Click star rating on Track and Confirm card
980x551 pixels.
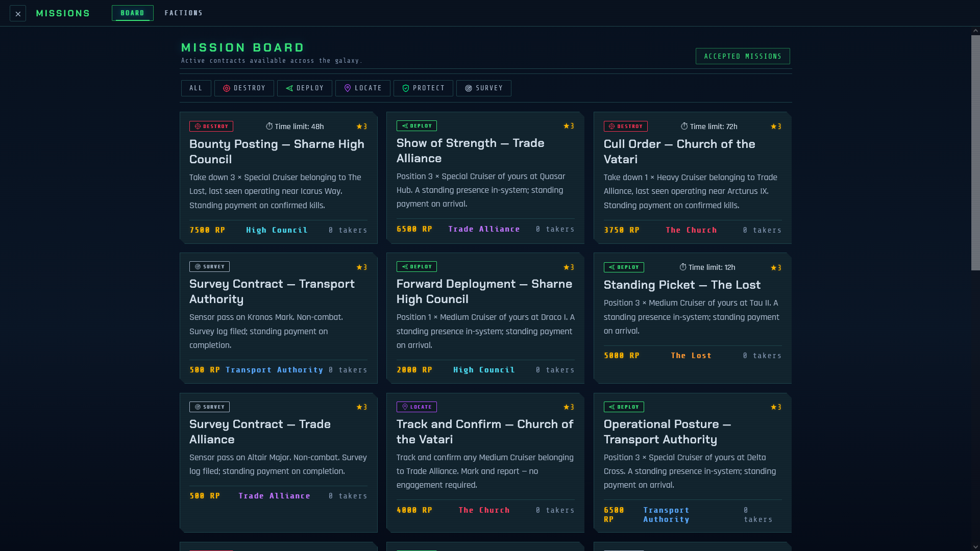(x=569, y=407)
